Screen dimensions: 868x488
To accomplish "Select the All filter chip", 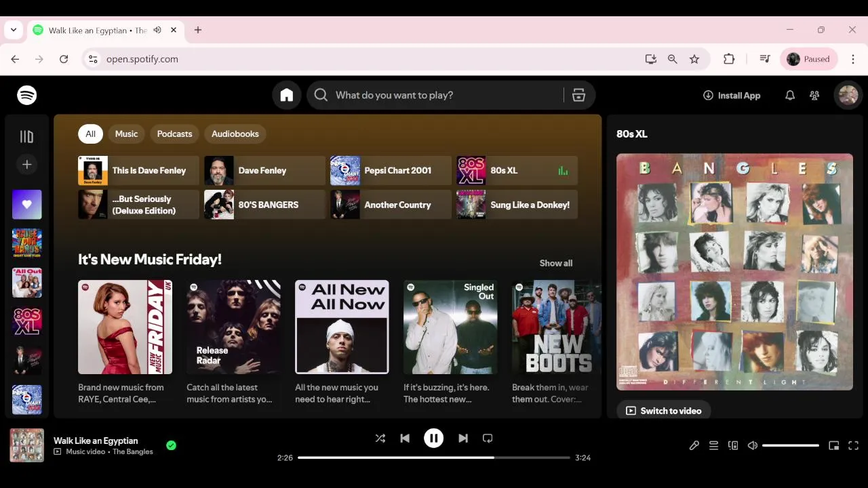I will [90, 134].
